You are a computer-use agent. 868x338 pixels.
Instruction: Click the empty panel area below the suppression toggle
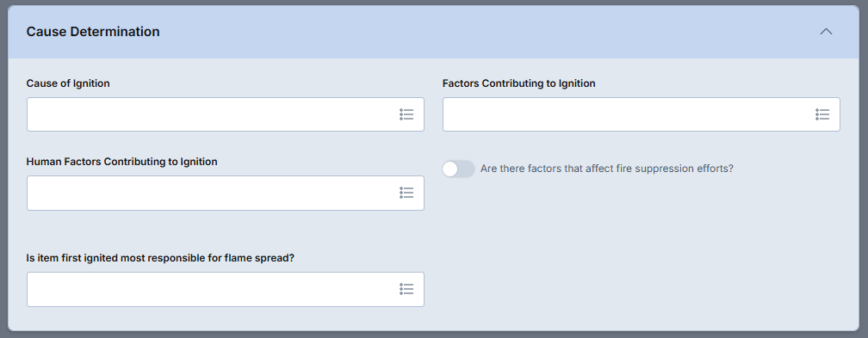(x=642, y=255)
